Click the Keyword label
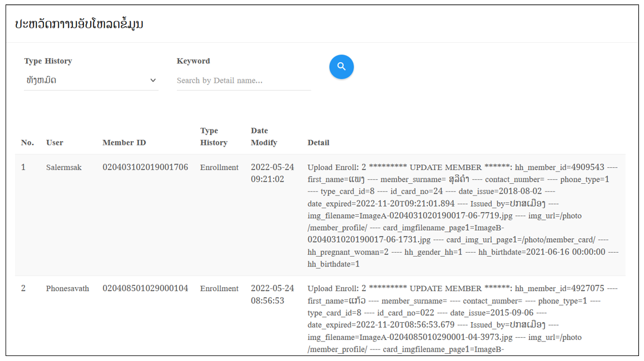This screenshot has height=361, width=644. pyautogui.click(x=193, y=61)
